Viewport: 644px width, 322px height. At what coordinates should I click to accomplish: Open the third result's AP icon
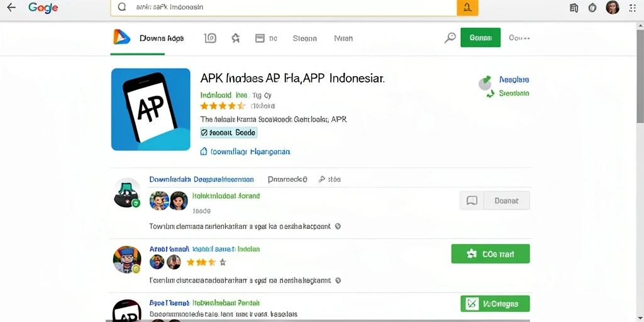(127, 311)
